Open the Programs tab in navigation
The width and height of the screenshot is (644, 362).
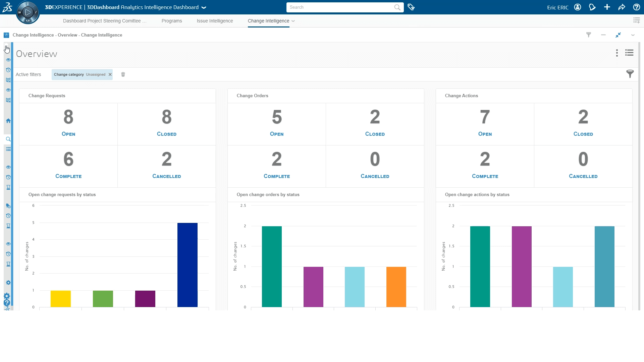[172, 21]
